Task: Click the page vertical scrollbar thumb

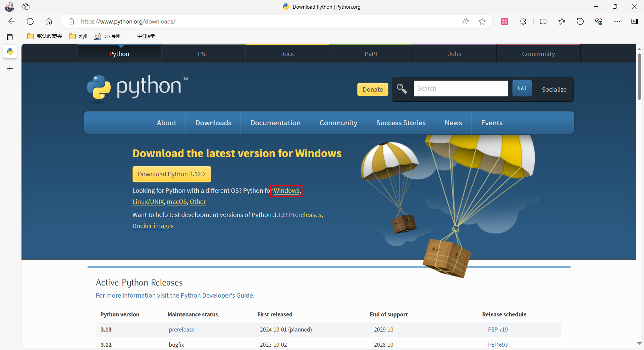Action: point(639,77)
